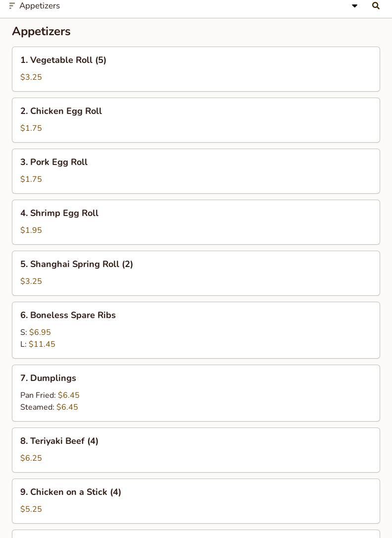Image resolution: width=392 pixels, height=538 pixels.
Task: Select Chicken on a Stick (4)
Action: [196, 501]
